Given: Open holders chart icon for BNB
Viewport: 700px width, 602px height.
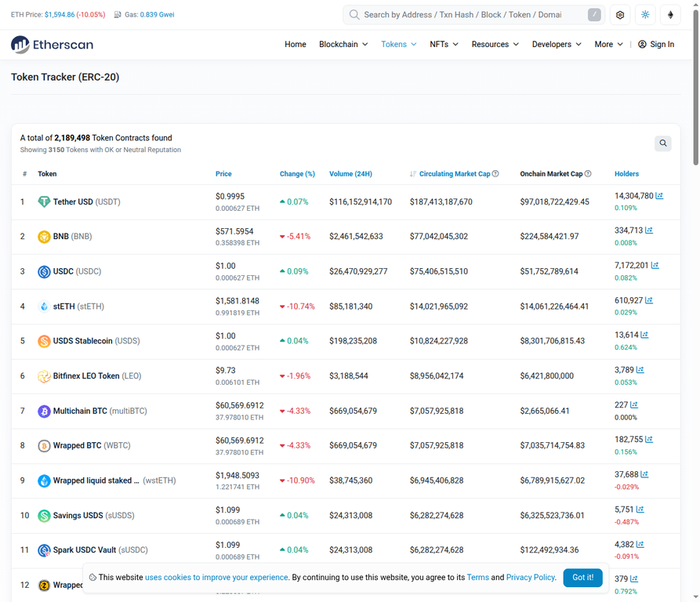Looking at the screenshot, I should click(x=649, y=230).
